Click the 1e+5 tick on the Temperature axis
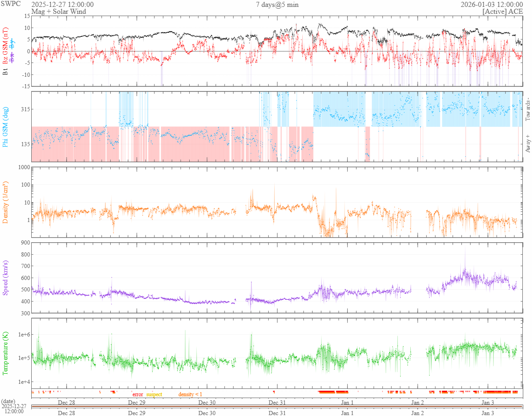This screenshot has height=416, width=532. (24, 358)
